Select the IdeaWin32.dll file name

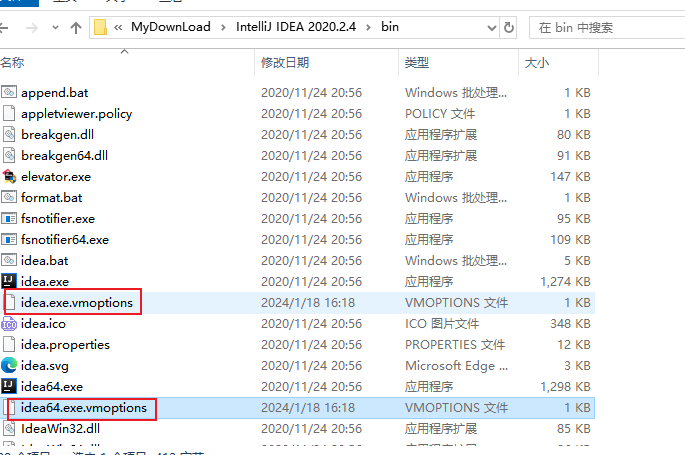pos(60,428)
